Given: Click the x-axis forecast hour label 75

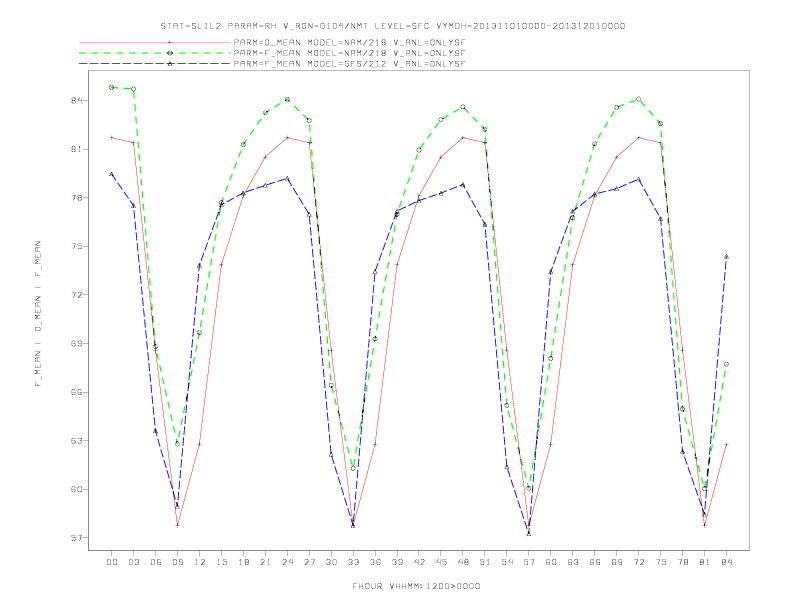Looking at the screenshot, I should click(661, 562).
